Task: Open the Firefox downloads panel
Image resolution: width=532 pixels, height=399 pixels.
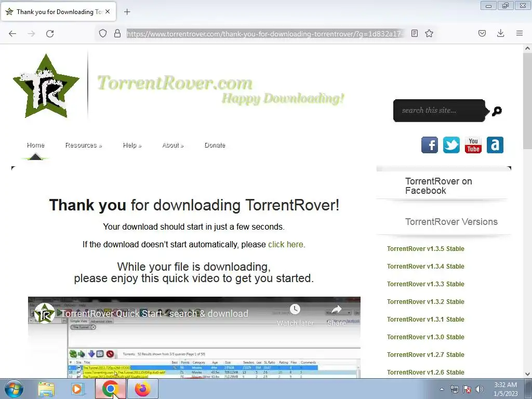Action: coord(500,33)
